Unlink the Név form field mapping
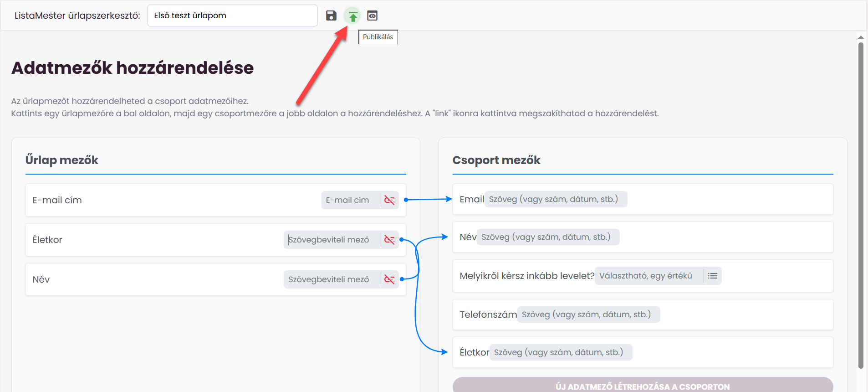This screenshot has height=392, width=868. 389,279
